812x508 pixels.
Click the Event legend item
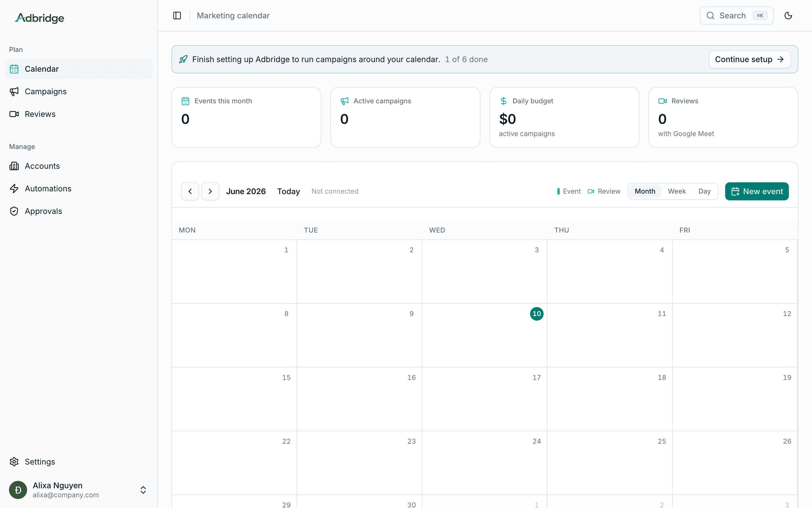point(569,191)
